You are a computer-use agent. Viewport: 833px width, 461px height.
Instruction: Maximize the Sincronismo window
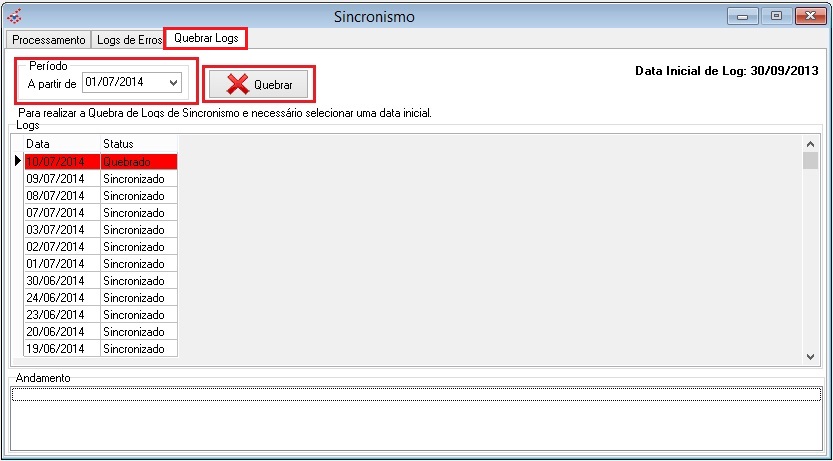(x=775, y=16)
